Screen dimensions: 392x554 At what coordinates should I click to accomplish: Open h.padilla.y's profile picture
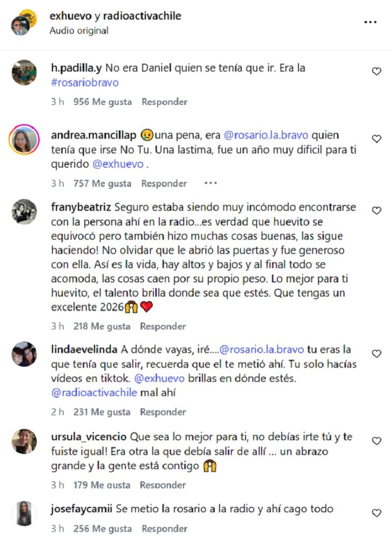click(x=24, y=72)
